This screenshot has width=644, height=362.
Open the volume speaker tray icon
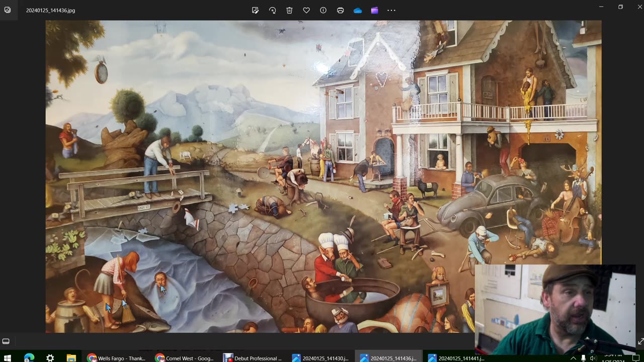click(593, 358)
